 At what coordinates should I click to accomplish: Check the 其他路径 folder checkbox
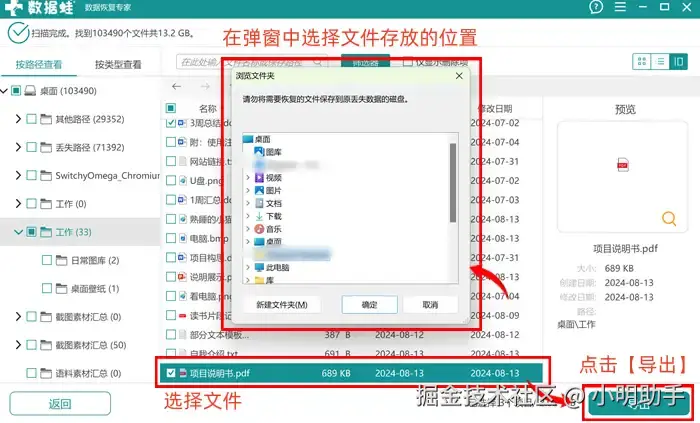point(31,119)
